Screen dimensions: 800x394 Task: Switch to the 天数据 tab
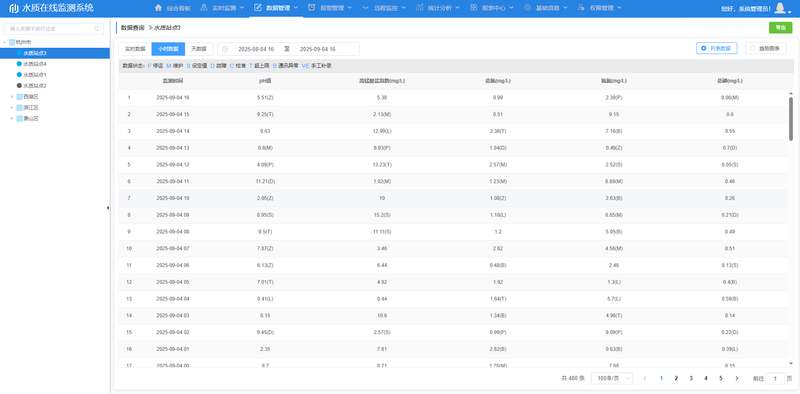point(198,49)
